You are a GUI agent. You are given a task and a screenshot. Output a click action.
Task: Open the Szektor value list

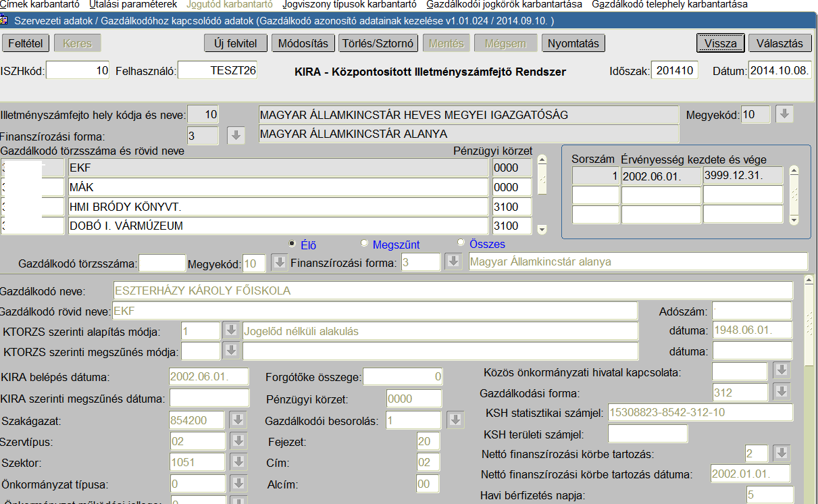click(239, 463)
